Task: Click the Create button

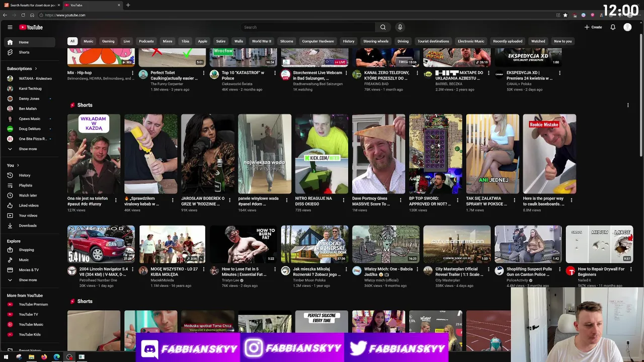Action: [593, 27]
